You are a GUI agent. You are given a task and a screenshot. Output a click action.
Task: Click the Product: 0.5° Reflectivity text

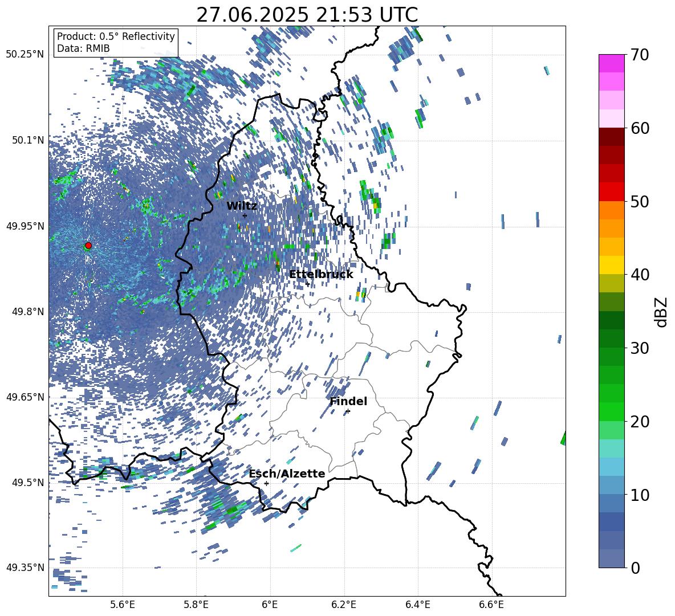[x=116, y=36]
